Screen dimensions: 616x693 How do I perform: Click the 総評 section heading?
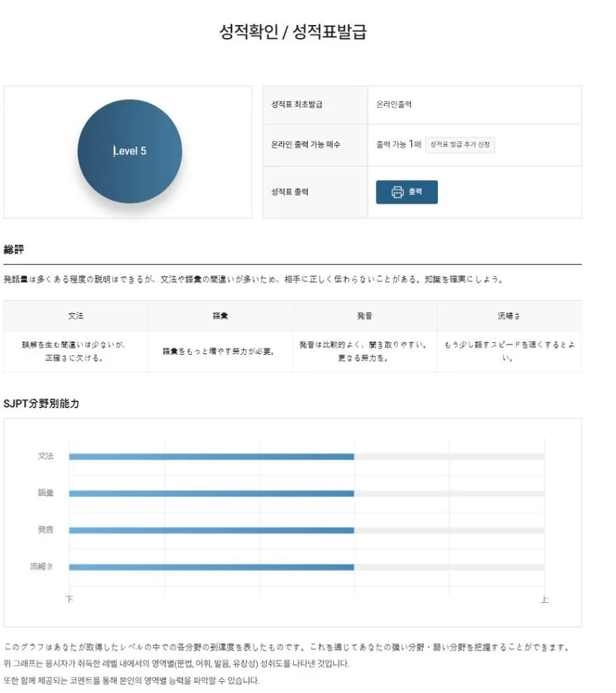(14, 249)
